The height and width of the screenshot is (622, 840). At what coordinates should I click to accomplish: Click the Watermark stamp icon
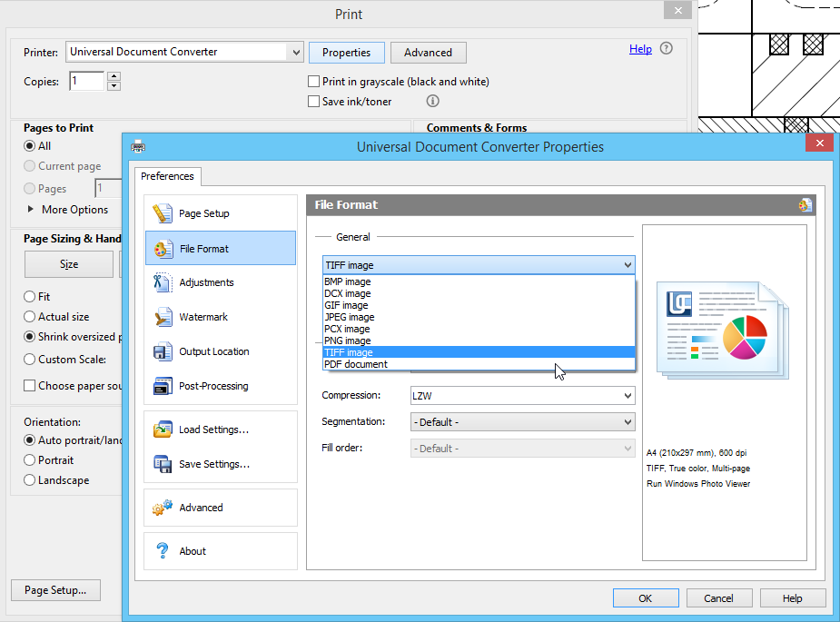[163, 317]
